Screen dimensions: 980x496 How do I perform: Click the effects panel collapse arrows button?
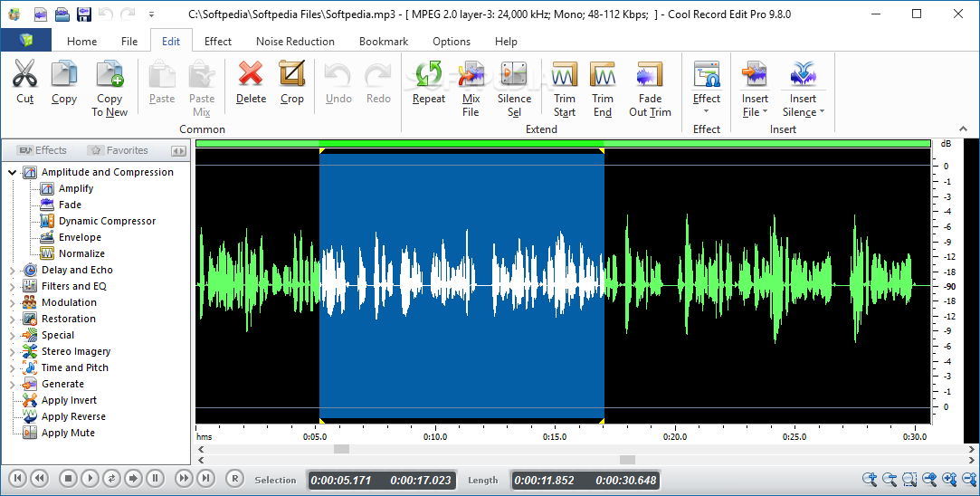pos(178,151)
